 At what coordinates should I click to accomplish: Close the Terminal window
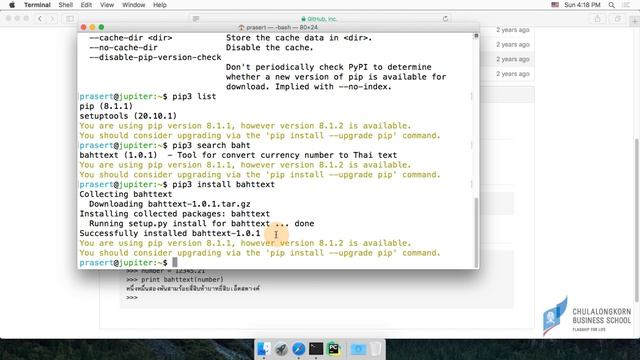pyautogui.click(x=84, y=27)
